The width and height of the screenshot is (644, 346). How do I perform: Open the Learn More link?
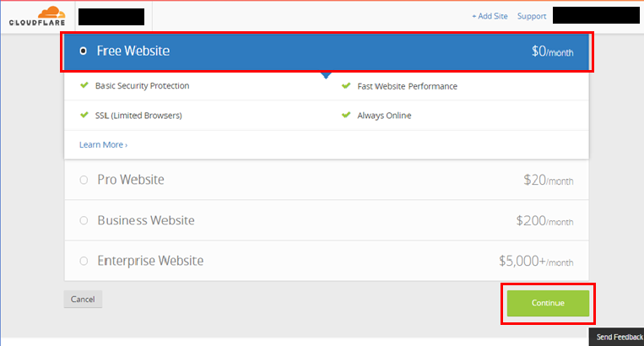coord(103,145)
